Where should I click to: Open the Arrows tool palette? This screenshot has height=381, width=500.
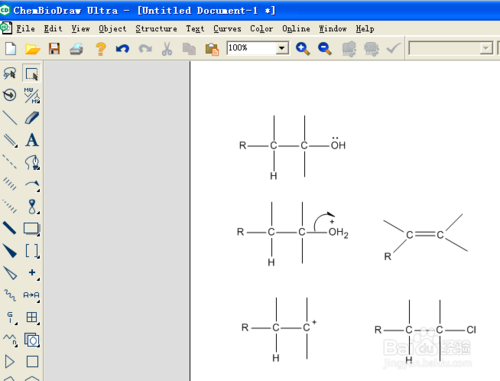pos(32,184)
